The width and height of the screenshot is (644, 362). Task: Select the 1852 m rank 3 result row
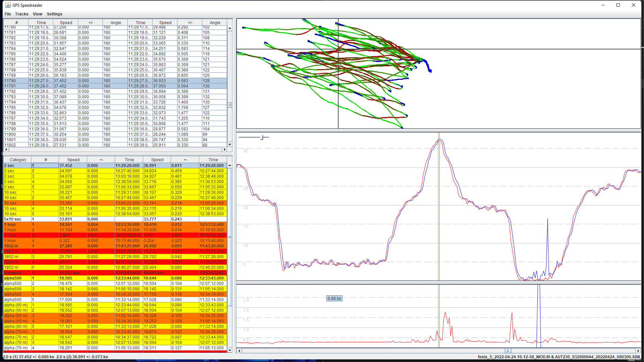pyautogui.click(x=115, y=257)
